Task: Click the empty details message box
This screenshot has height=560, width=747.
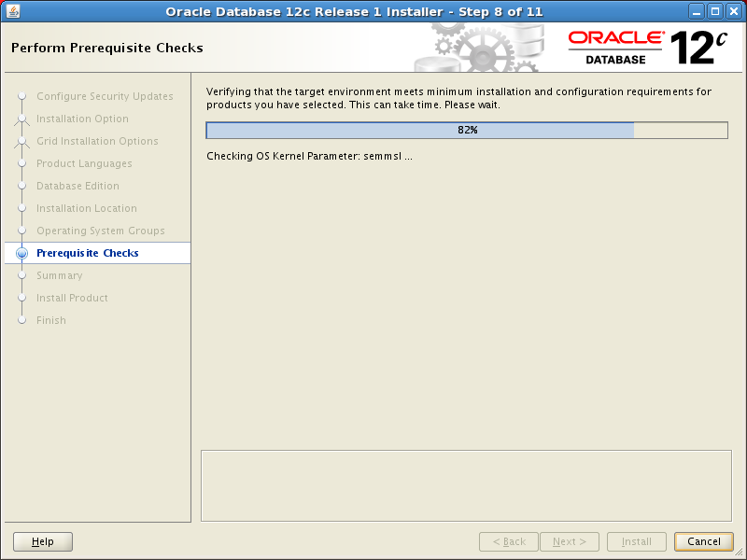Action: 466,485
